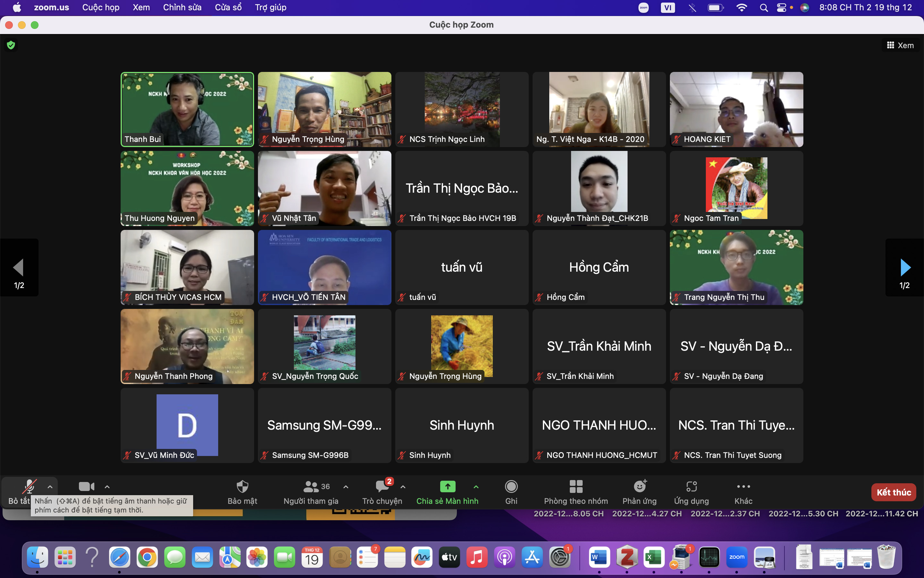Open the Xem view layout dropdown
Image resolution: width=924 pixels, height=578 pixels.
coord(900,45)
